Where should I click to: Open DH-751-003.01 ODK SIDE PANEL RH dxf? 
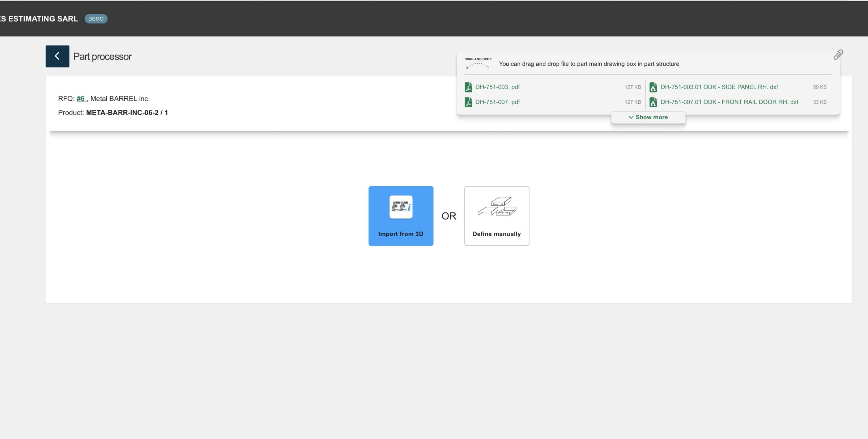[x=719, y=87]
